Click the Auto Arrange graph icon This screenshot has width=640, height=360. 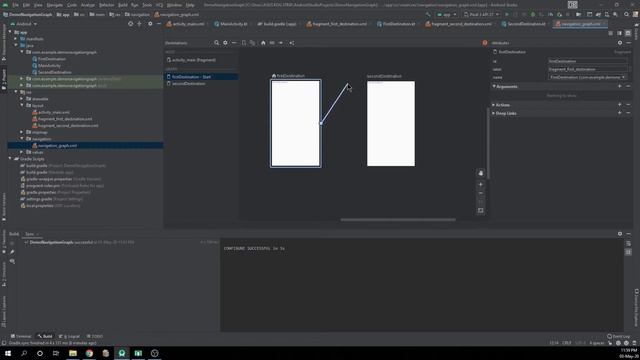tap(292, 43)
